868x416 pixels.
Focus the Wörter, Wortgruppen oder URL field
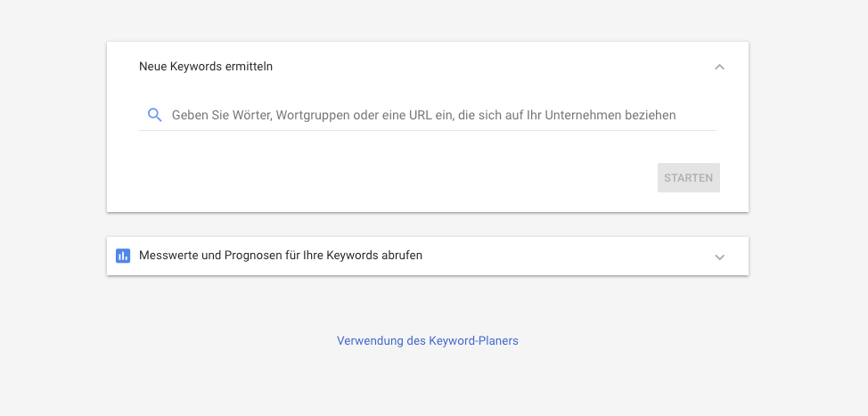pyautogui.click(x=428, y=115)
